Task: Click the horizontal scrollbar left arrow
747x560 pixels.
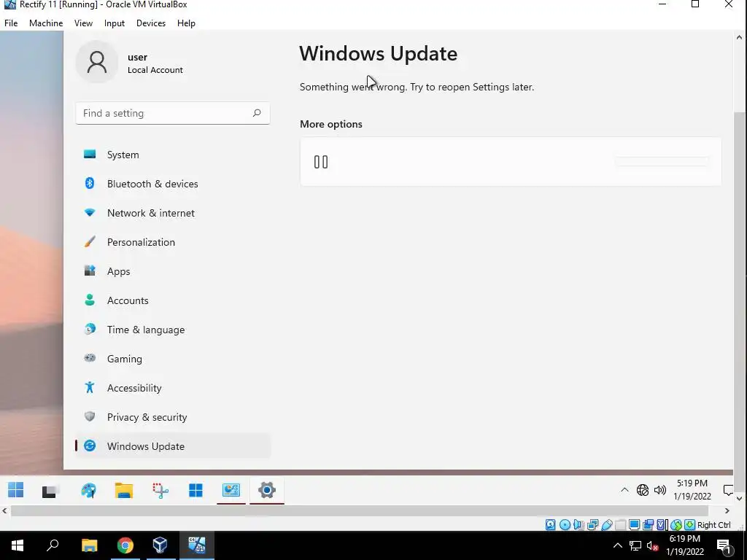Action: 5,511
